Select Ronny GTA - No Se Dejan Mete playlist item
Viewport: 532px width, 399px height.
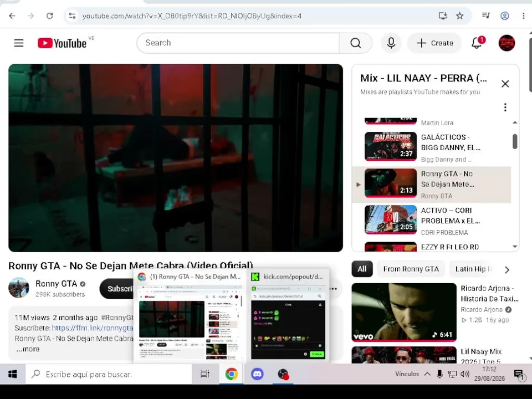(432, 185)
